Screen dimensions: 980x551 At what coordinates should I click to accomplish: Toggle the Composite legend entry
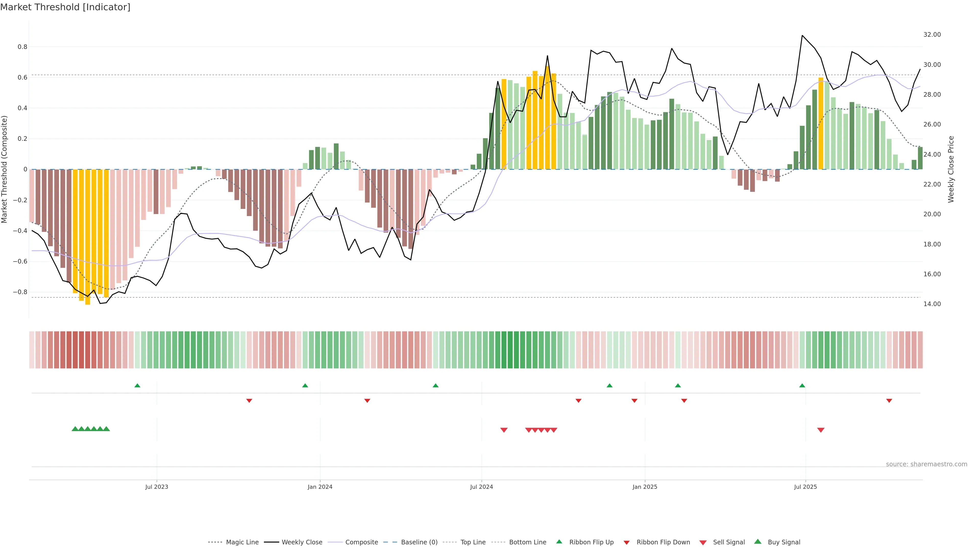tap(361, 542)
